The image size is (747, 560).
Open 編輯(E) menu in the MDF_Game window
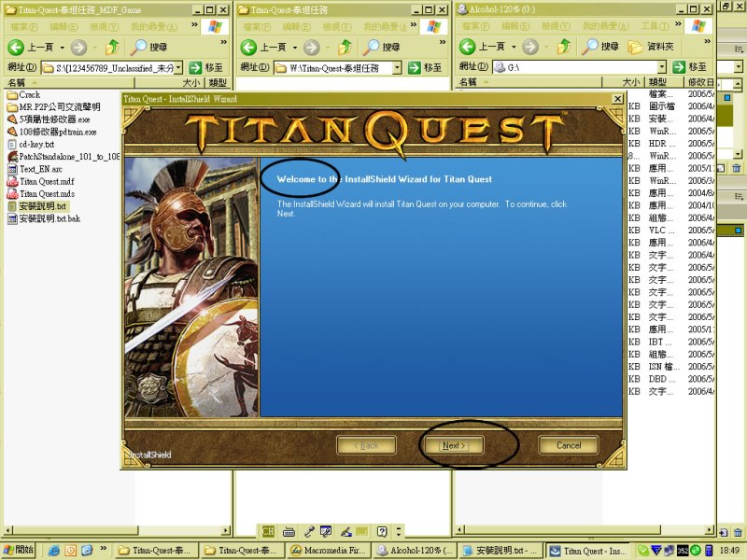[x=63, y=27]
